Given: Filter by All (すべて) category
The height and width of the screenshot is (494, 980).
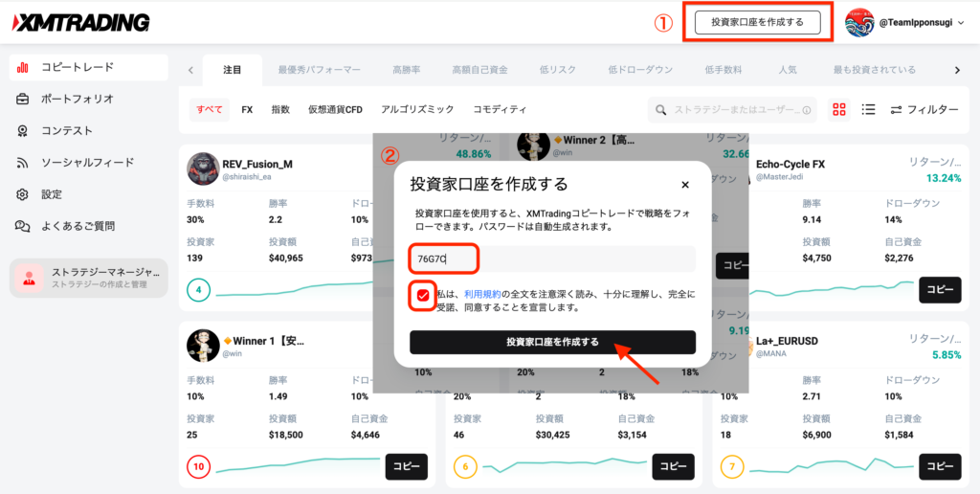Looking at the screenshot, I should pyautogui.click(x=210, y=109).
